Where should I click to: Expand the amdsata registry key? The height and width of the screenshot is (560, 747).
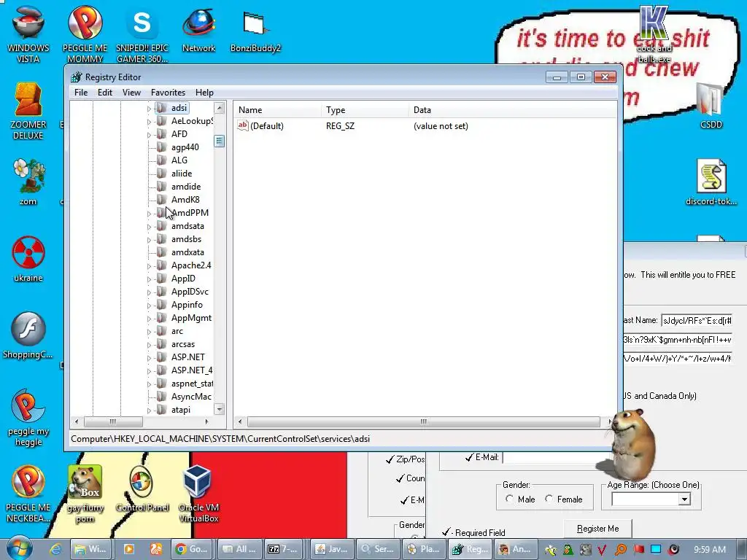pos(149,227)
